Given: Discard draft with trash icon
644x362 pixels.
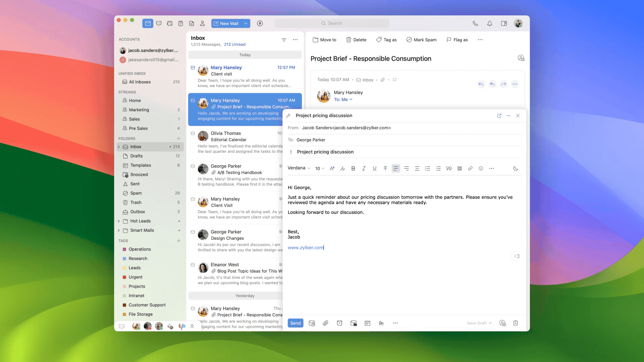Looking at the screenshot, I should coord(516,323).
